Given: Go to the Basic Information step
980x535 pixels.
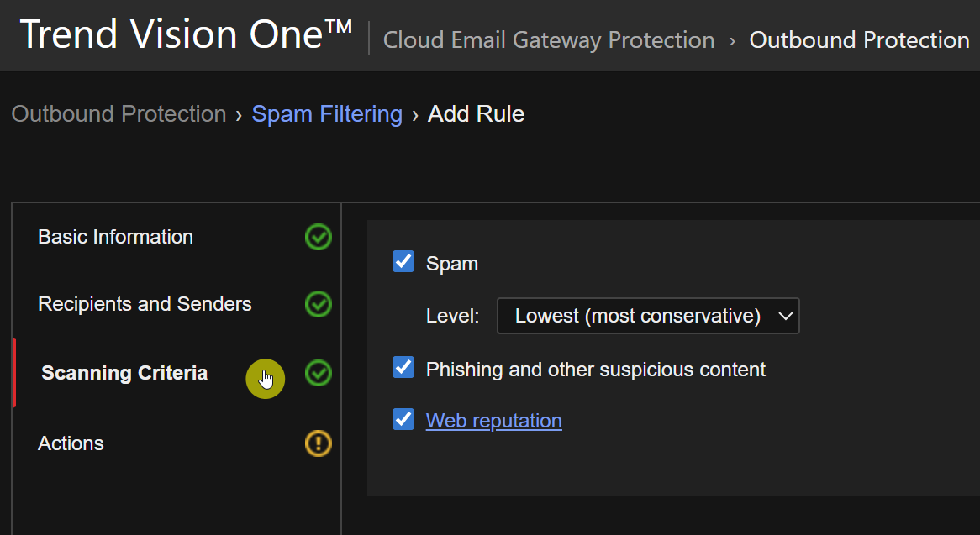Looking at the screenshot, I should (115, 238).
